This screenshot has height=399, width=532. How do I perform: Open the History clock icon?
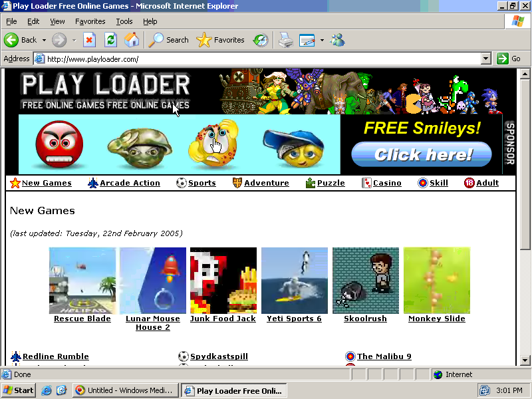click(261, 40)
